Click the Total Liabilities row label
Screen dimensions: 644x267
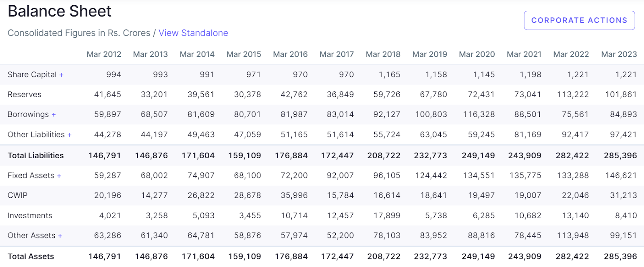click(36, 155)
